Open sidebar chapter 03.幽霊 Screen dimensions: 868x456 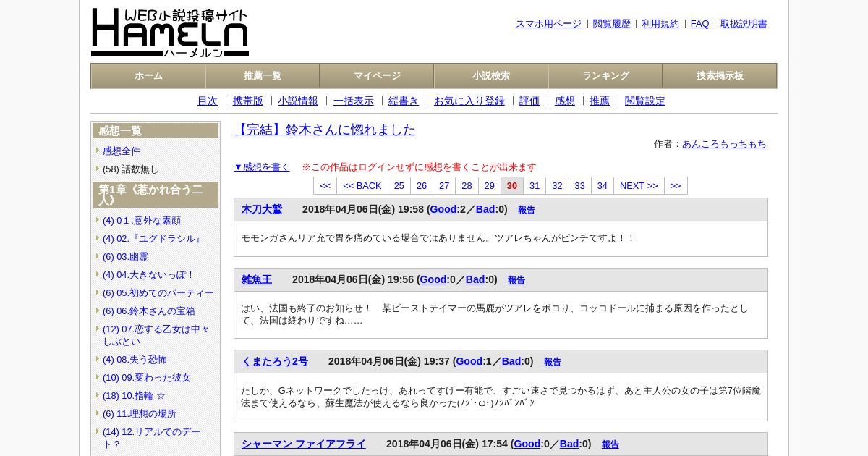[x=125, y=257]
